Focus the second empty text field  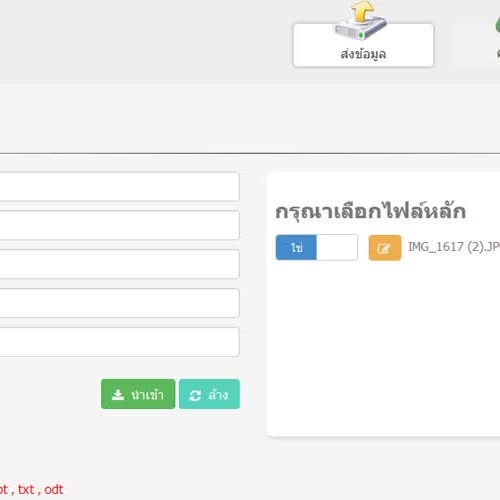pyautogui.click(x=119, y=225)
